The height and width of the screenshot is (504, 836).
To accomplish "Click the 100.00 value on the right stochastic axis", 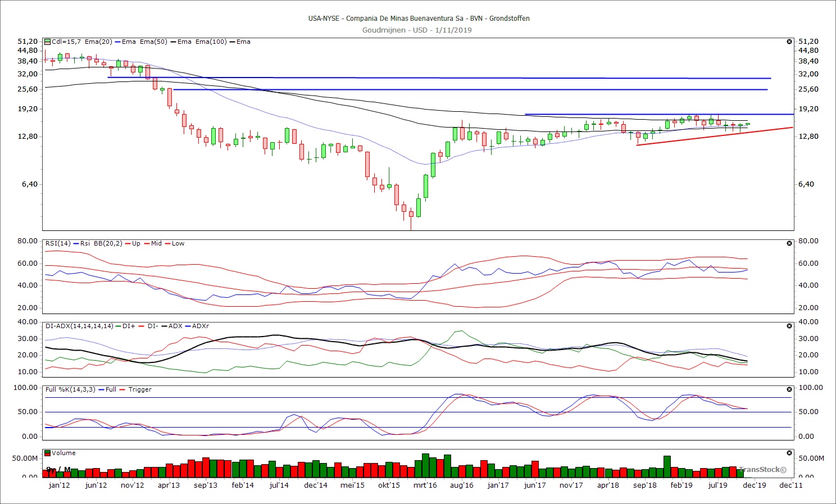I will [811, 388].
